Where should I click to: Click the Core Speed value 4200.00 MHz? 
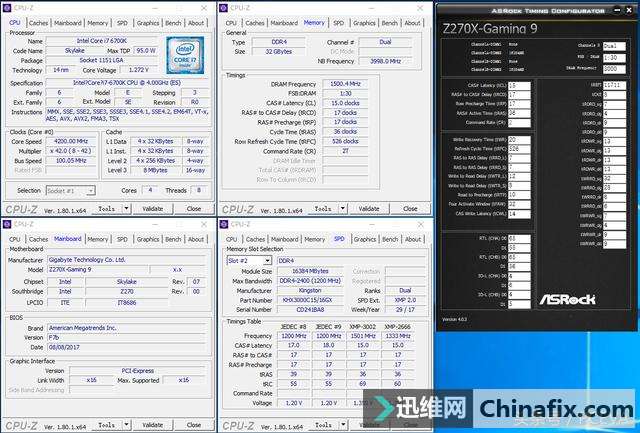pyautogui.click(x=71, y=141)
